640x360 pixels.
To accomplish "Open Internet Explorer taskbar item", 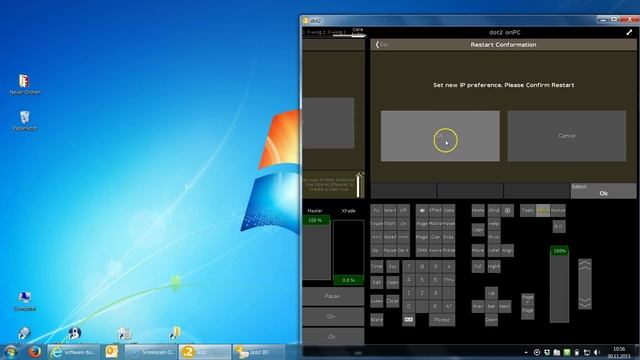I will [73, 351].
